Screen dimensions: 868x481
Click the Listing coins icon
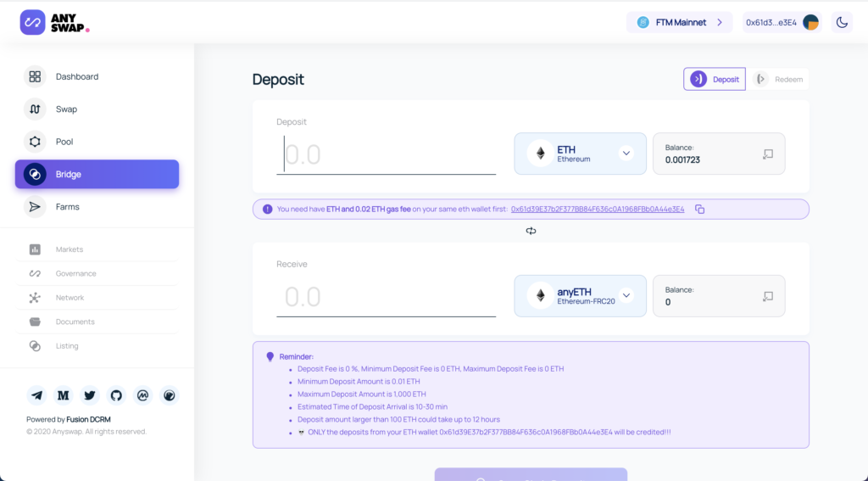(x=35, y=346)
